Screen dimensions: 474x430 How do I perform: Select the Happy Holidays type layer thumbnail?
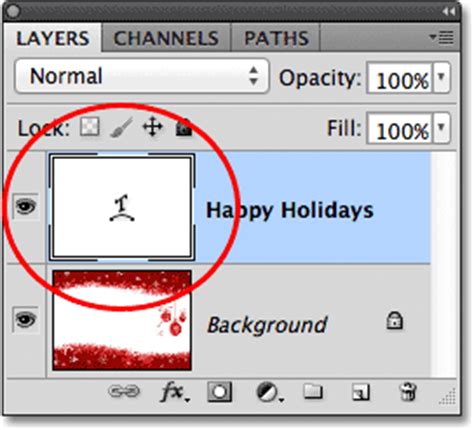[122, 207]
